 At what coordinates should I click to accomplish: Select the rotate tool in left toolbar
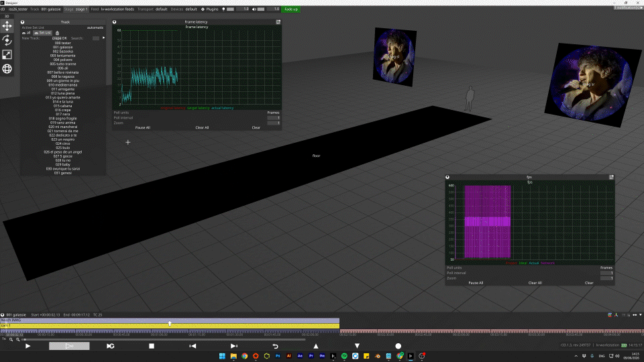pos(7,40)
